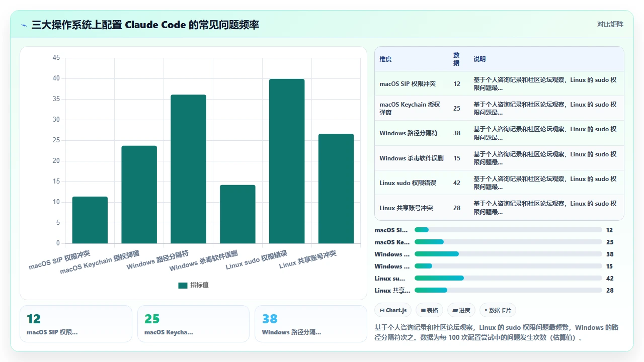Image resolution: width=644 pixels, height=362 pixels.
Task: Click the Windows 路径分隔符 chart bar
Action: 189,169
